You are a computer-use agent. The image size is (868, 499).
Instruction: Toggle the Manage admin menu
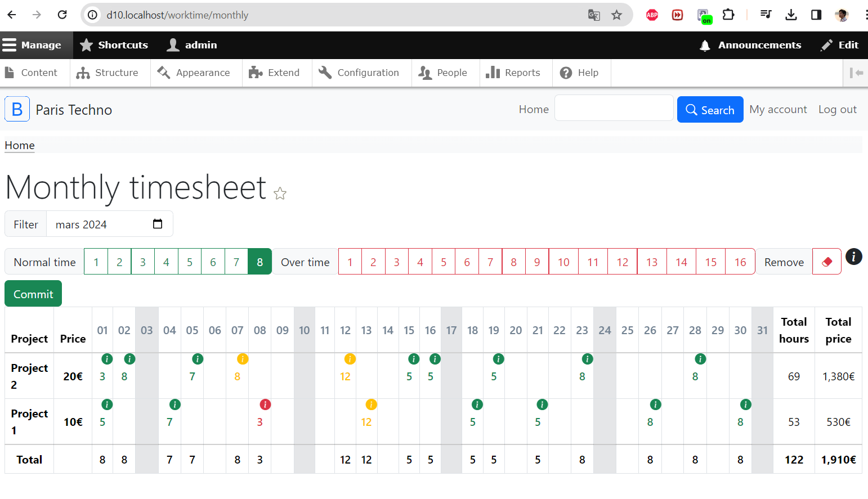point(32,45)
